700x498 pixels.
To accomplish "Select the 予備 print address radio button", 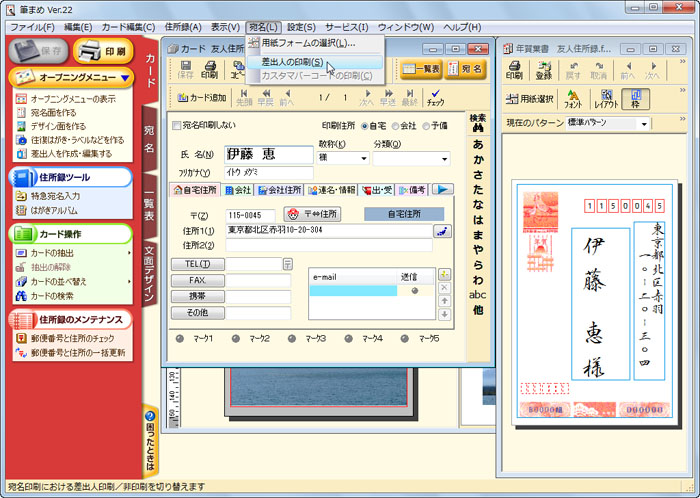I will point(430,126).
